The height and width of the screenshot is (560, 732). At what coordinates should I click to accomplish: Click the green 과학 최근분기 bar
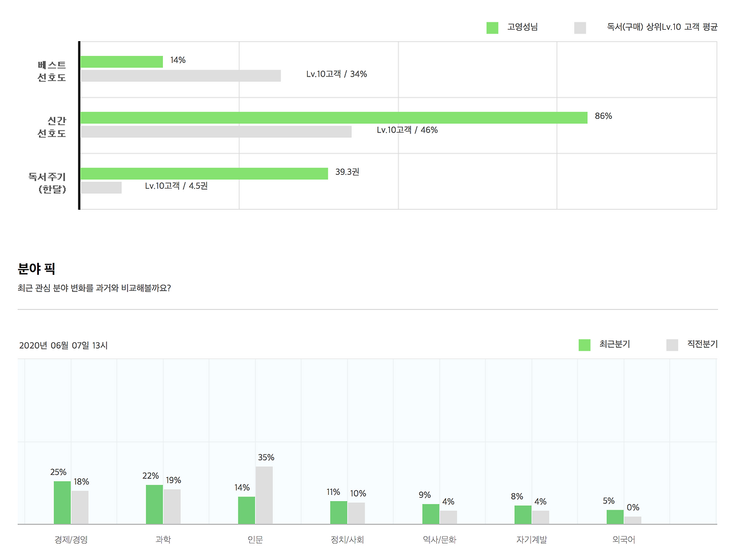[154, 505]
